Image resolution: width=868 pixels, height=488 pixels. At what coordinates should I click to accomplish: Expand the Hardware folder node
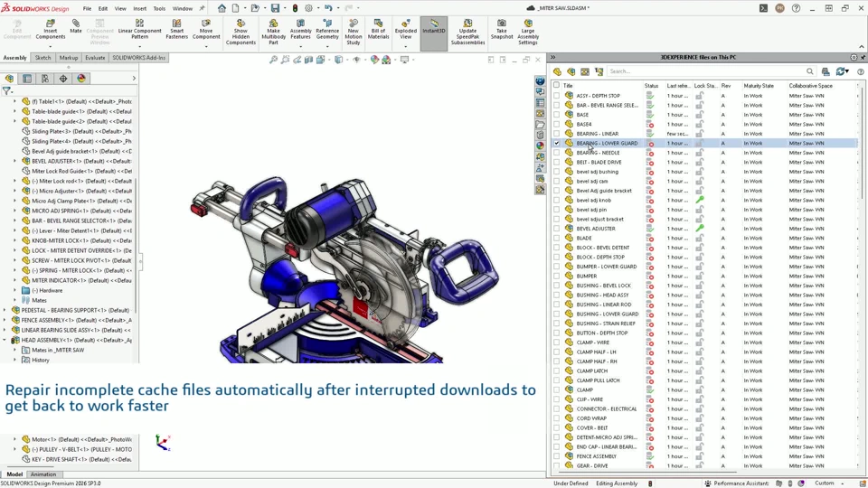click(x=15, y=290)
